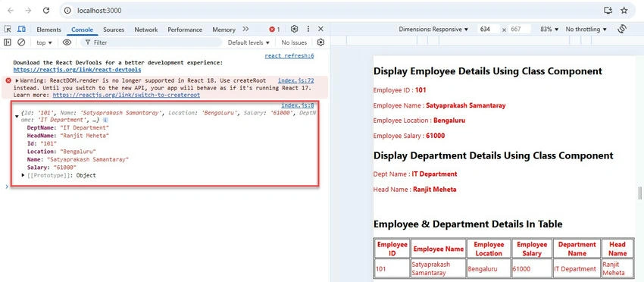This screenshot has height=282, width=644.
Task: Collapse the logged employee object
Action: (17, 116)
